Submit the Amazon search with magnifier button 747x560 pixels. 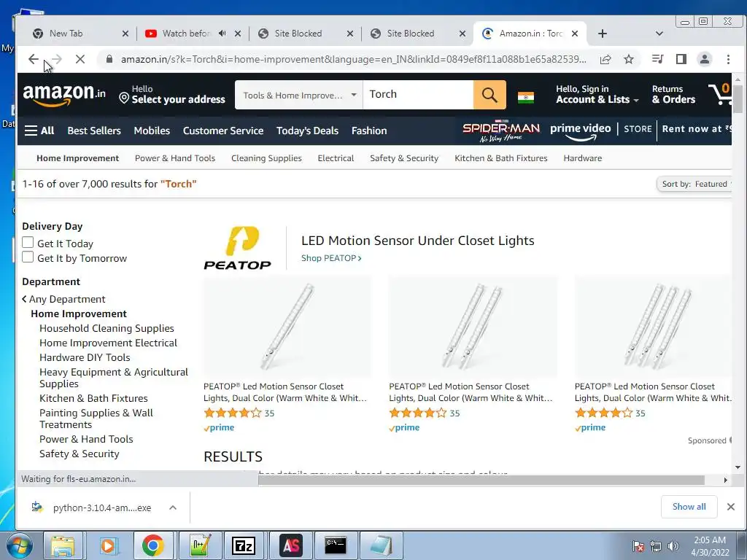click(489, 94)
